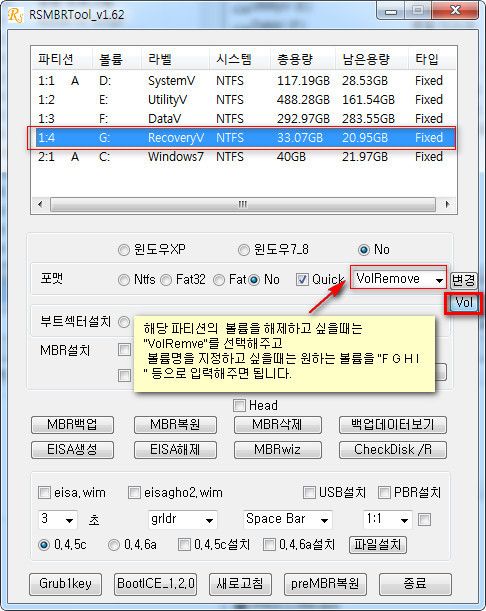Check the unlabeled checkbox beside 1:1 dropdown
The height and width of the screenshot is (611, 486).
[x=424, y=519]
